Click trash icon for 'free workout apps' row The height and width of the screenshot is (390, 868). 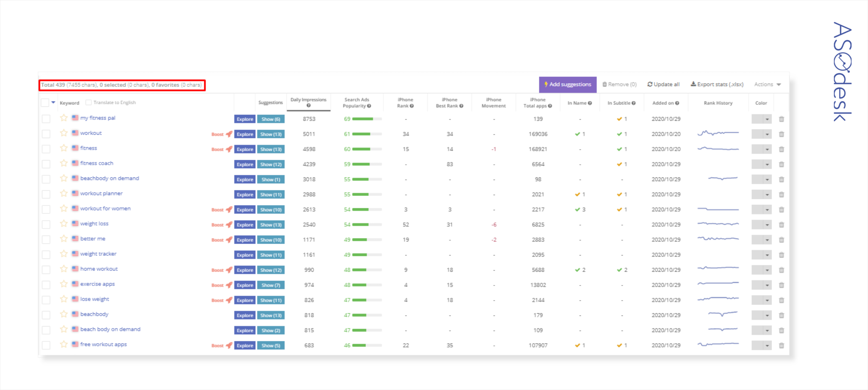coord(781,345)
